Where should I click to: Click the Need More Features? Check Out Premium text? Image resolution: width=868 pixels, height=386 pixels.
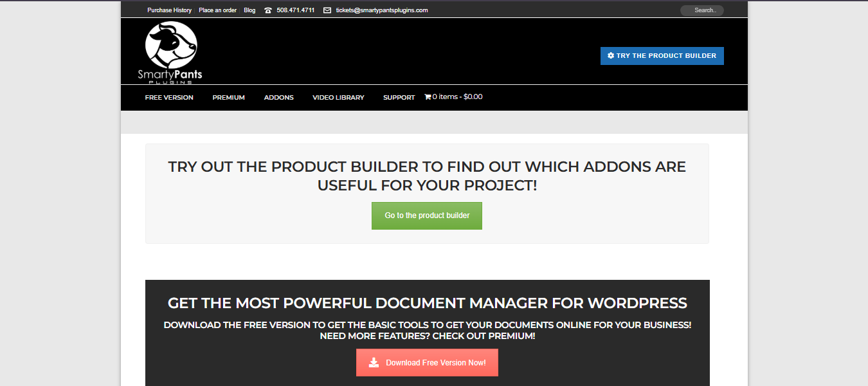428,336
